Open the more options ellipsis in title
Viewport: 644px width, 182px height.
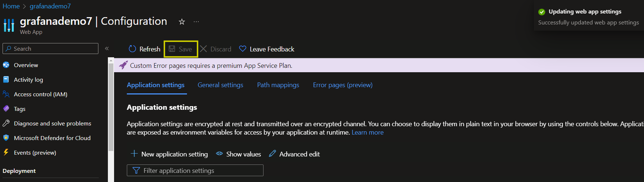click(196, 22)
